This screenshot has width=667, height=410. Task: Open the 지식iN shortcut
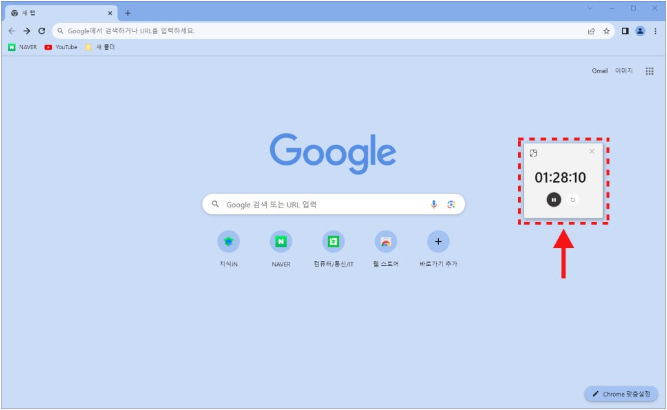[x=229, y=241]
